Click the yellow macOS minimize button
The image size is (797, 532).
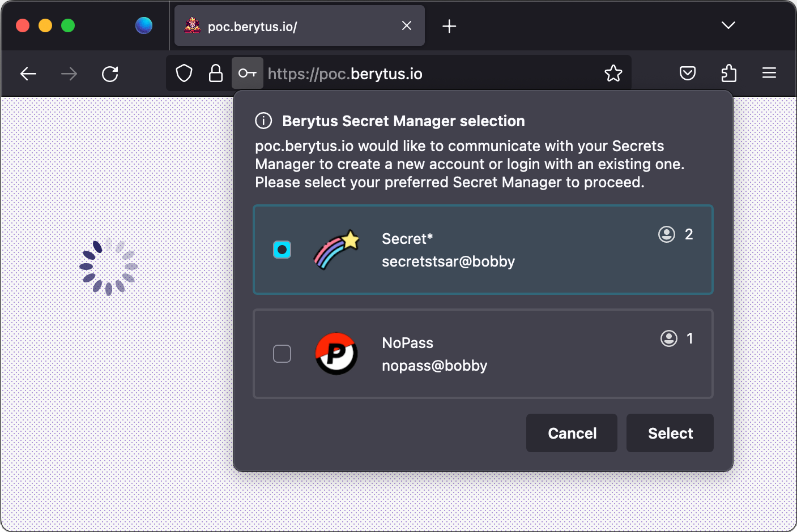[45, 25]
